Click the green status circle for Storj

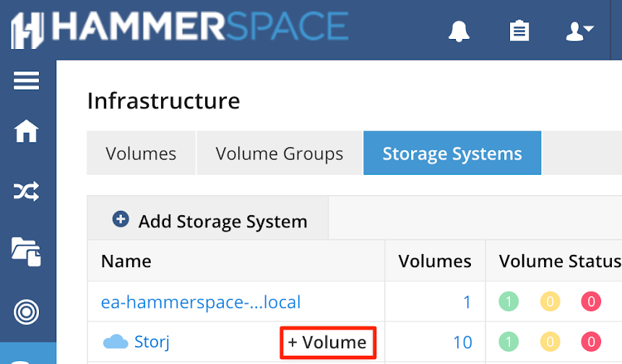[509, 342]
